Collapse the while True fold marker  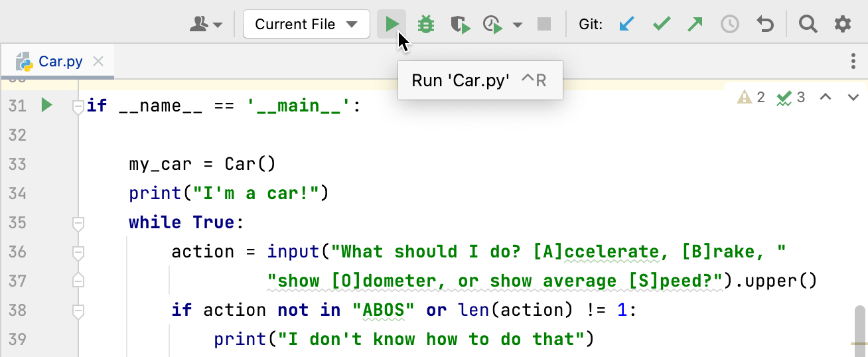coord(78,222)
